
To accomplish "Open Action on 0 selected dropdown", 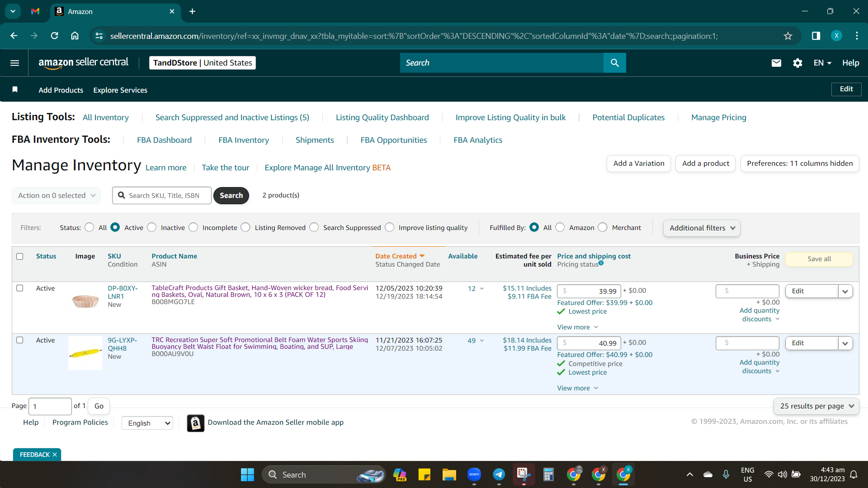I will pos(56,195).
